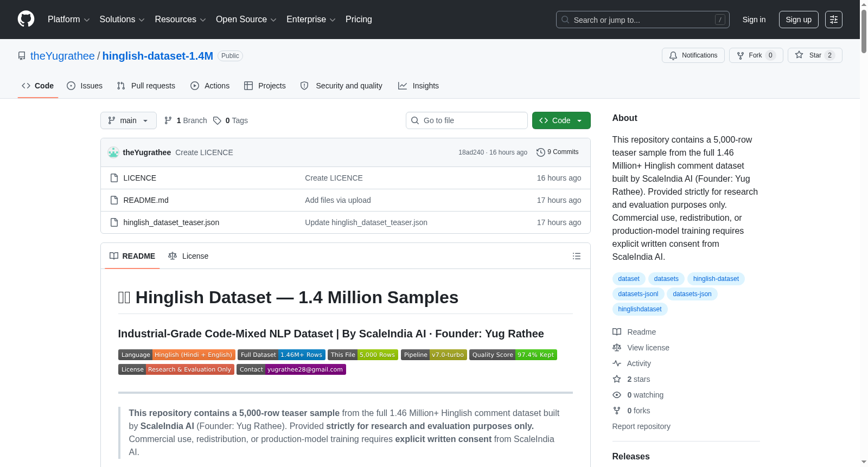The image size is (868, 467).
Task: Click the Sign in link
Action: (754, 20)
